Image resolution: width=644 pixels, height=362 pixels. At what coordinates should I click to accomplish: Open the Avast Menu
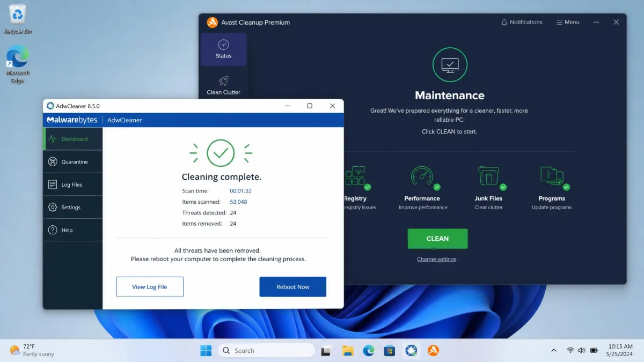tap(568, 22)
